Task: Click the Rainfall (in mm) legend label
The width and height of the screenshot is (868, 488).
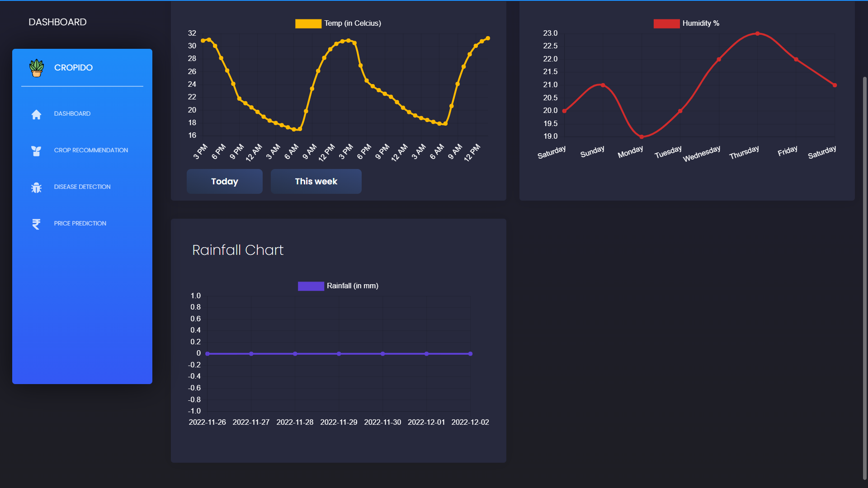Action: tap(353, 286)
